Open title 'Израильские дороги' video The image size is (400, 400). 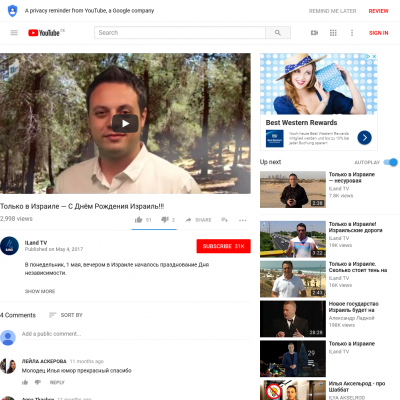[355, 227]
